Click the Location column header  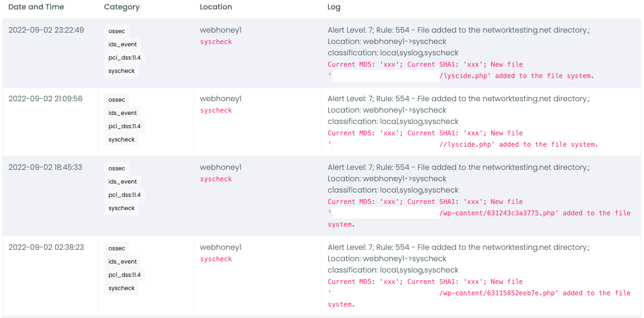(x=216, y=7)
